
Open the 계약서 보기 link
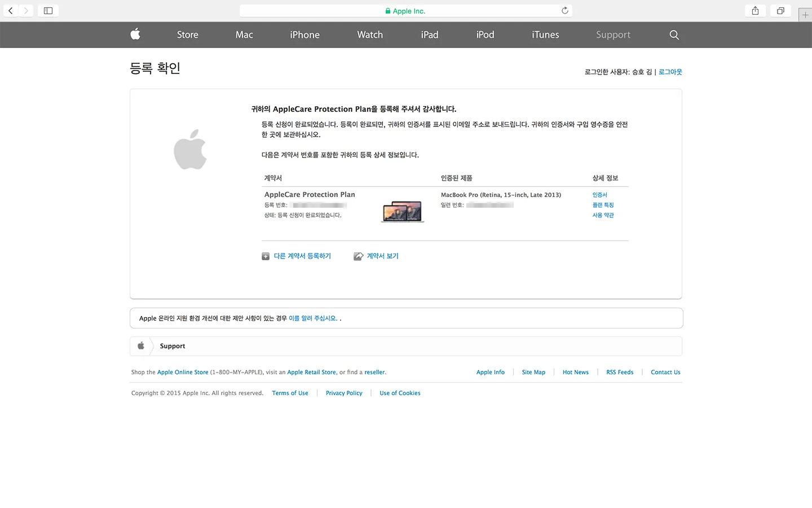pos(382,256)
